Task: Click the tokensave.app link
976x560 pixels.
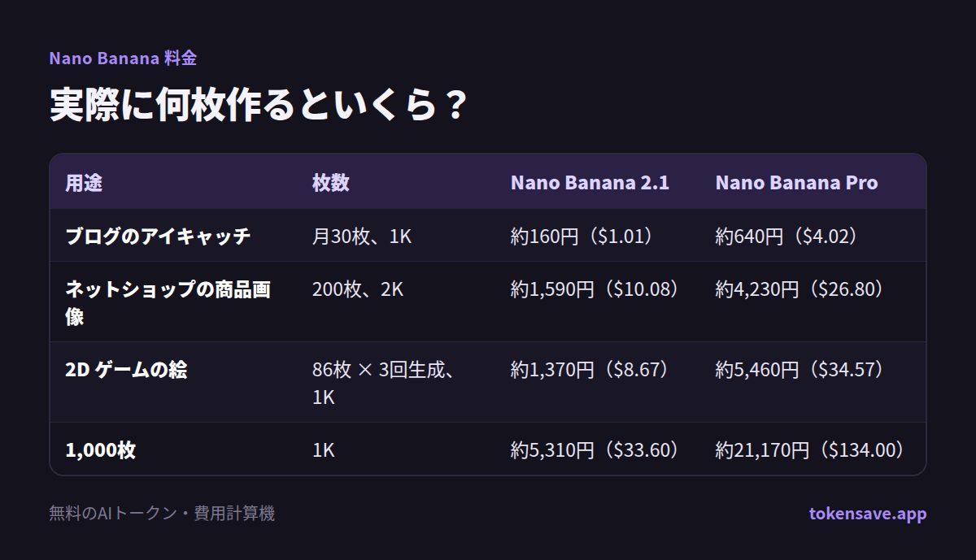Action: point(868,514)
